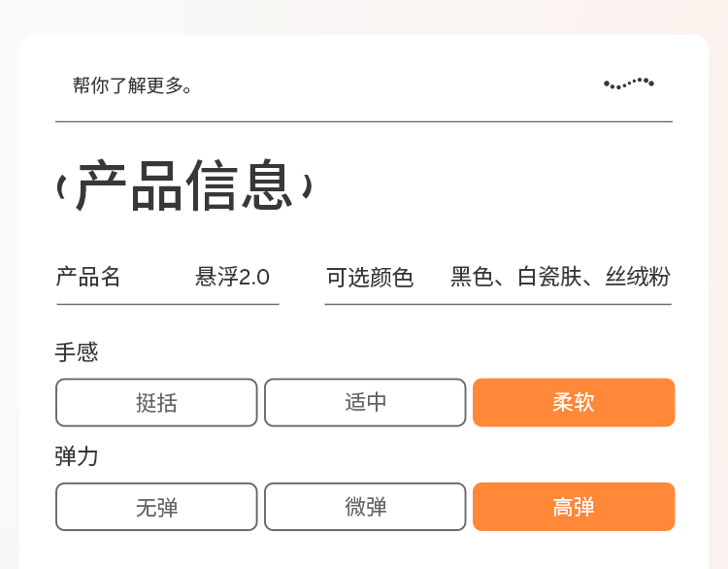The width and height of the screenshot is (728, 569).
Task: Choose the 适中 hand-feel option
Action: pos(365,403)
